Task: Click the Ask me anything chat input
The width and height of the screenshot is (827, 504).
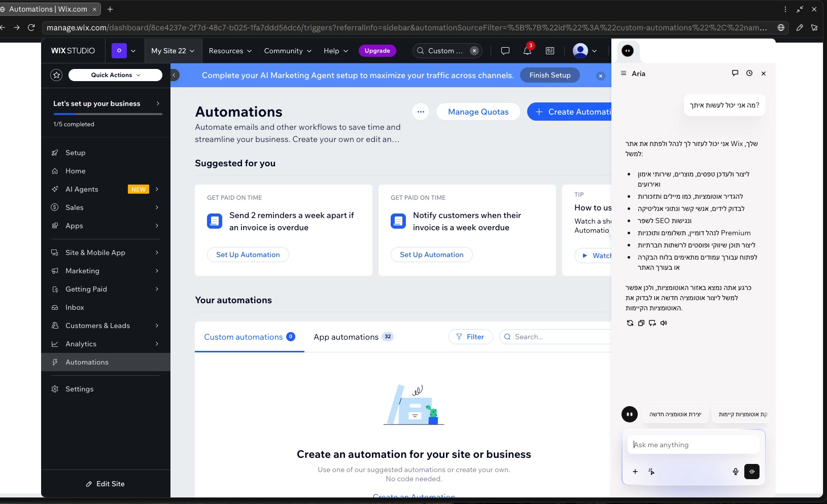Action: (694, 445)
